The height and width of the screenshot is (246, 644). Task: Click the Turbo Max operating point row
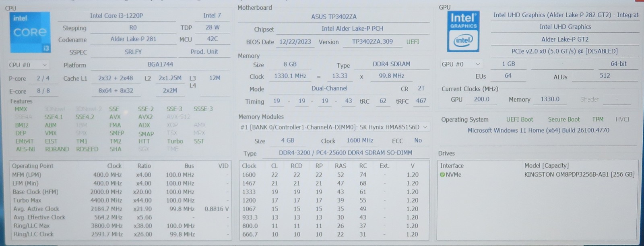pyautogui.click(x=120, y=200)
